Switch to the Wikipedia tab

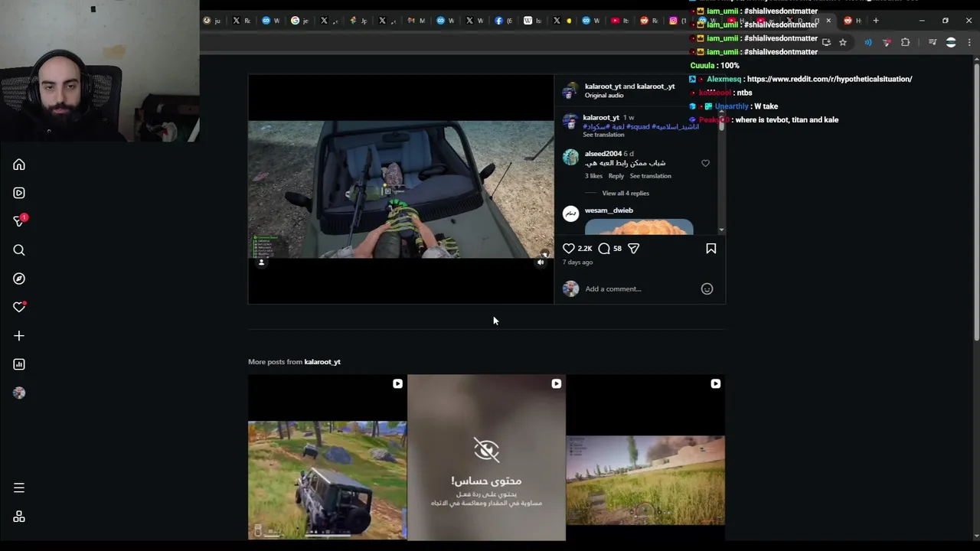tap(532, 21)
